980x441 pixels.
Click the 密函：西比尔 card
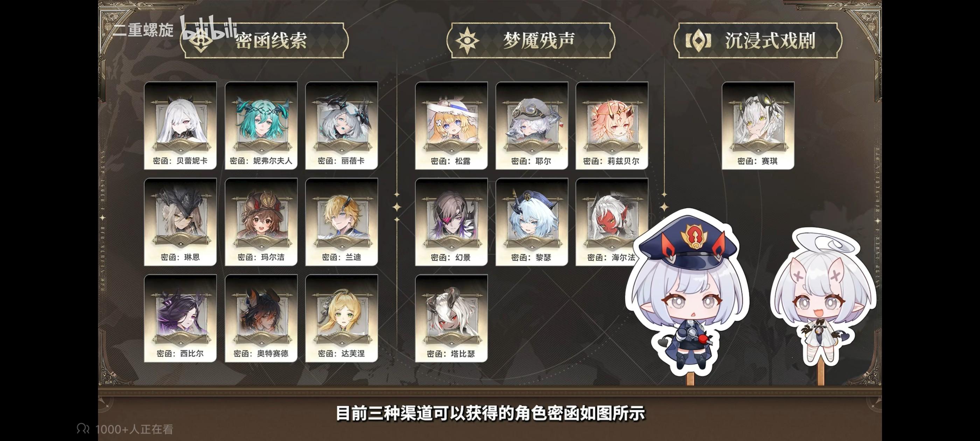[180, 318]
